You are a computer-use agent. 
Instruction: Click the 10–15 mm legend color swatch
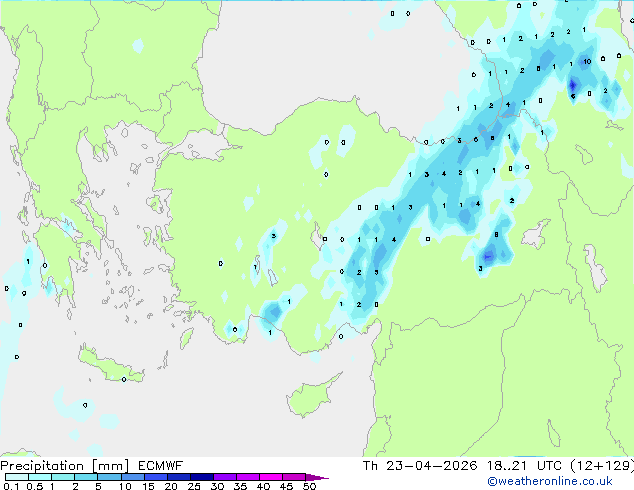(132, 477)
